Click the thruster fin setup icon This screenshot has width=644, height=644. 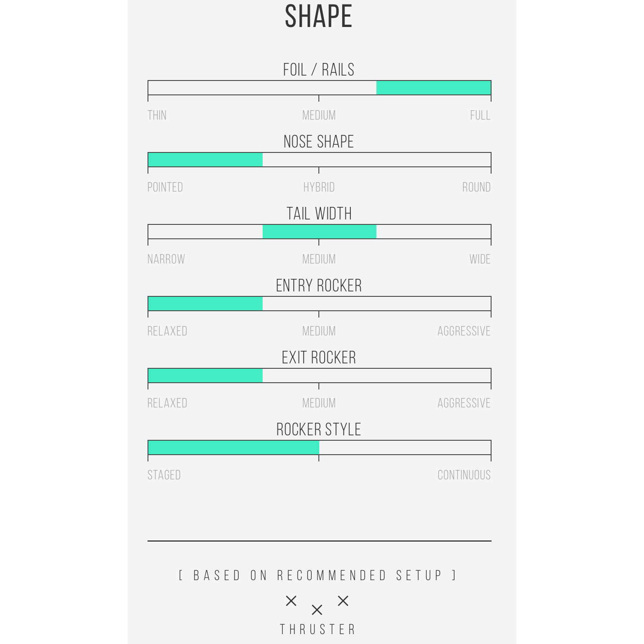point(317,605)
